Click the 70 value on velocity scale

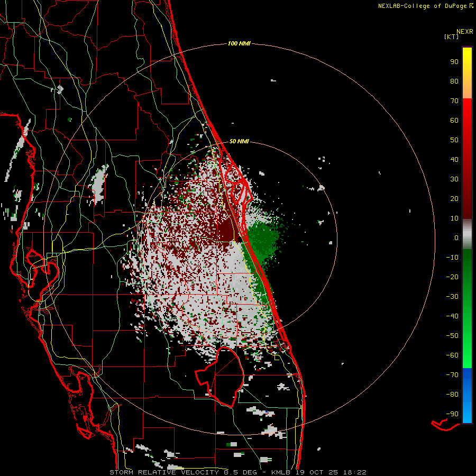click(x=454, y=101)
